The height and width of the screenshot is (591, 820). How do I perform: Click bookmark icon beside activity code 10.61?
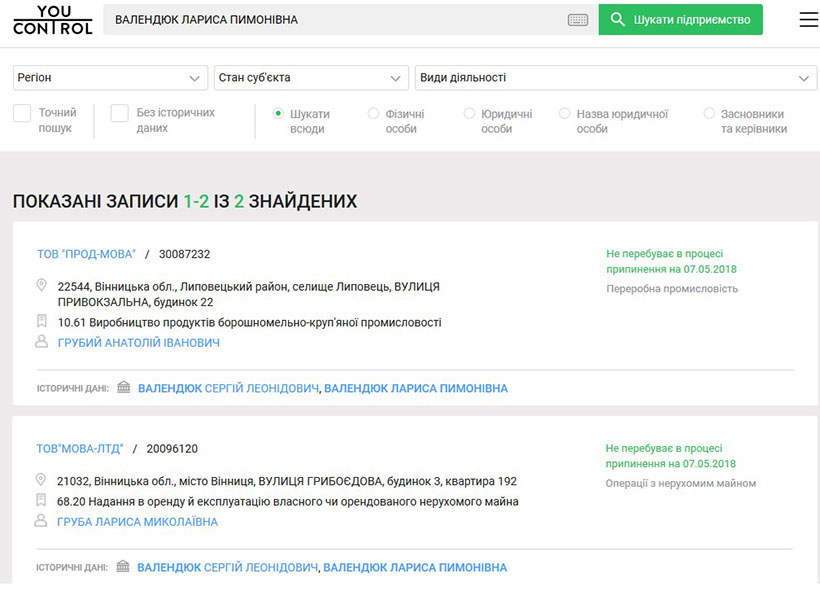pos(42,322)
